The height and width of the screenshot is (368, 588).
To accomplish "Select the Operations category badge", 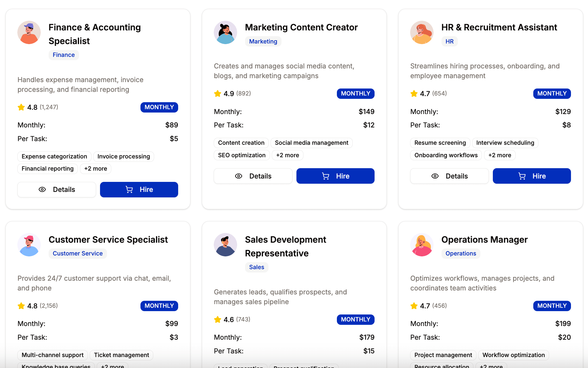I will (x=461, y=253).
